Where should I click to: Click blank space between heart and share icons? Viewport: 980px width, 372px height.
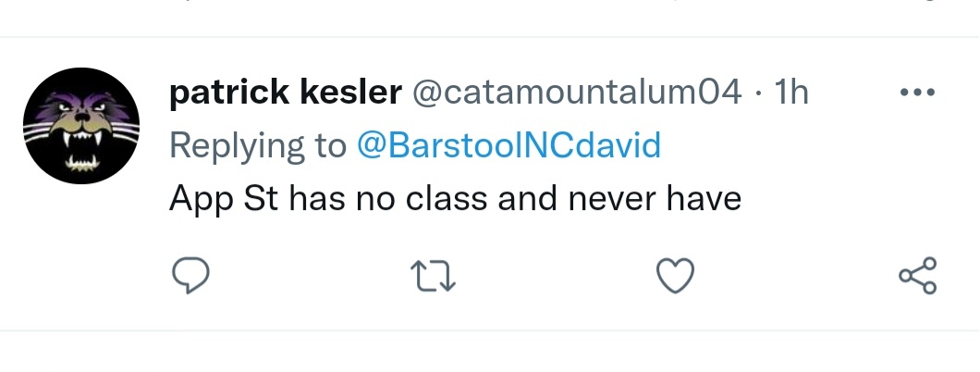click(x=795, y=275)
